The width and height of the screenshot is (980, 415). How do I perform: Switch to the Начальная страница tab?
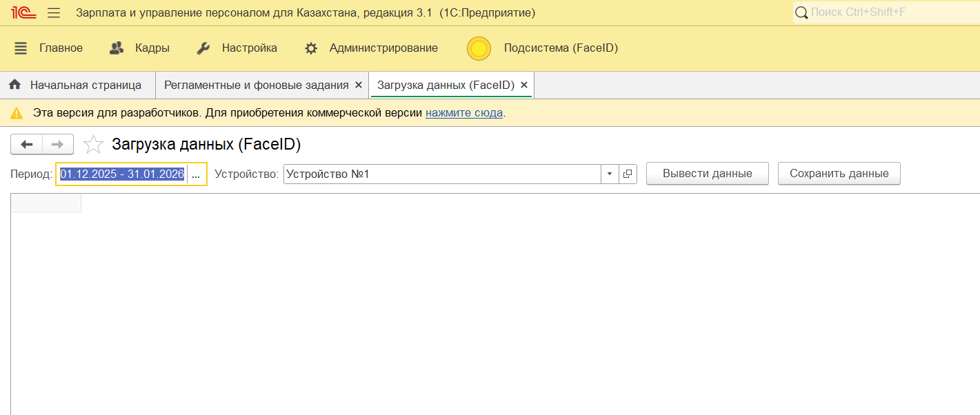[77, 85]
